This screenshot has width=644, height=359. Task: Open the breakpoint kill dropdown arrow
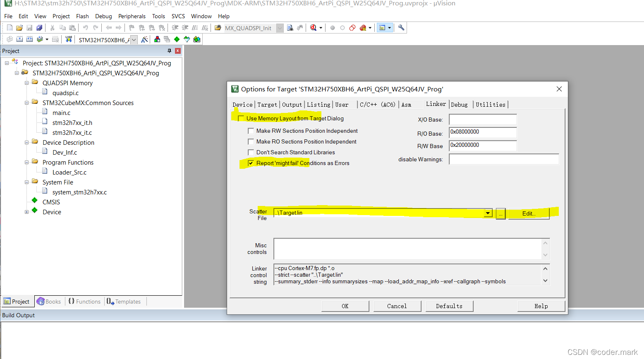coord(370,28)
